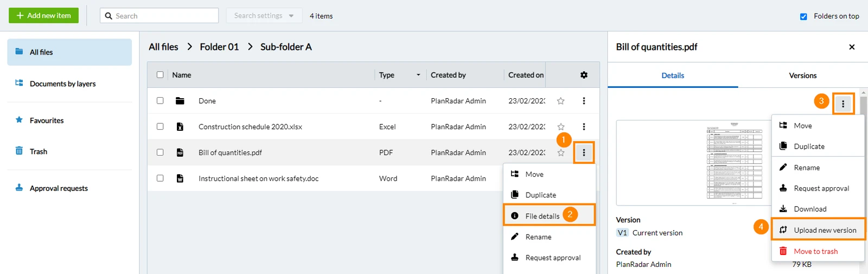Image resolution: width=868 pixels, height=274 pixels.
Task: Open three-dot menu for Done folder
Action: coord(584,101)
